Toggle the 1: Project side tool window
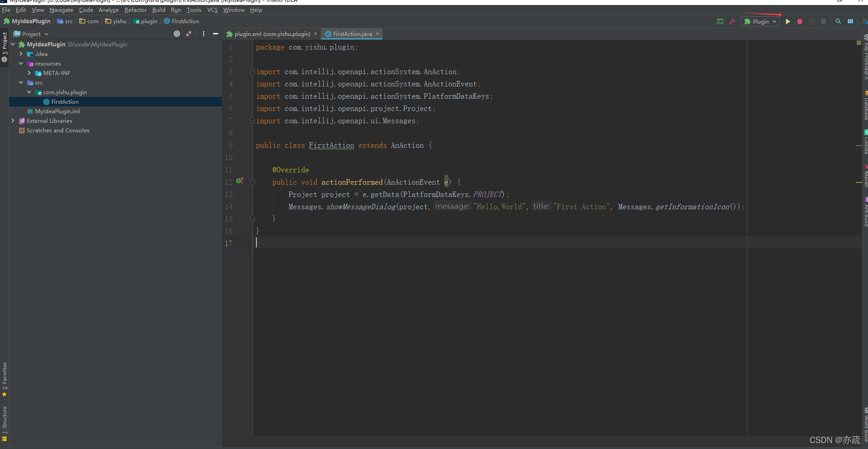The width and height of the screenshot is (868, 449). click(5, 47)
